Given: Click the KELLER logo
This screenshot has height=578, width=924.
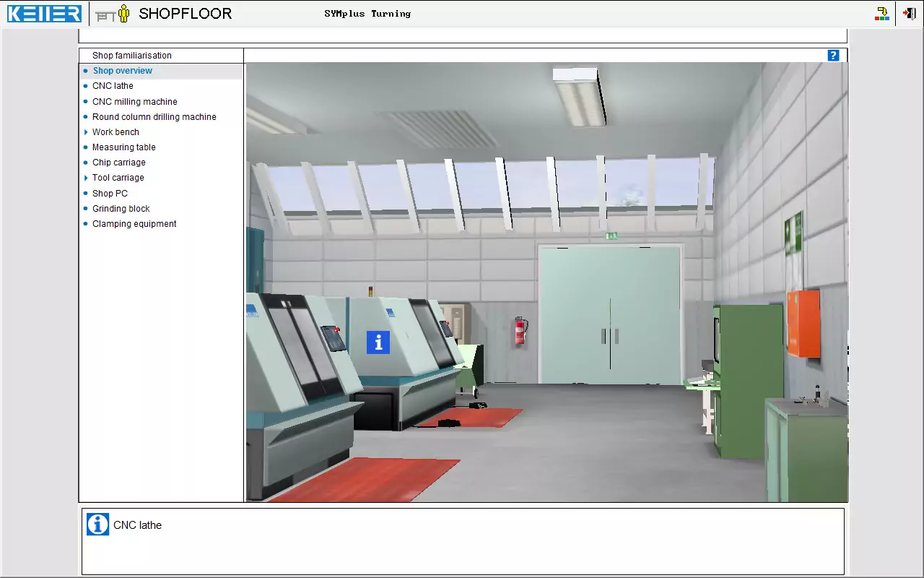Looking at the screenshot, I should tap(44, 14).
